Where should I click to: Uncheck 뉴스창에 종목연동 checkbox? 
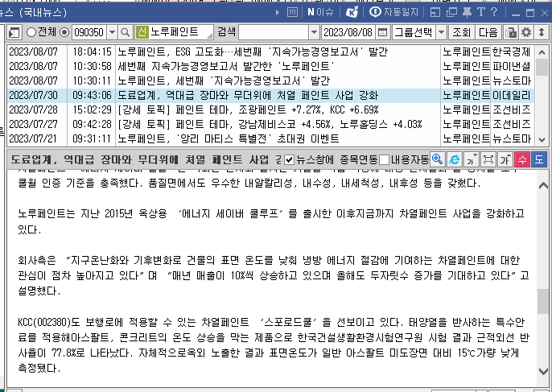coord(289,160)
